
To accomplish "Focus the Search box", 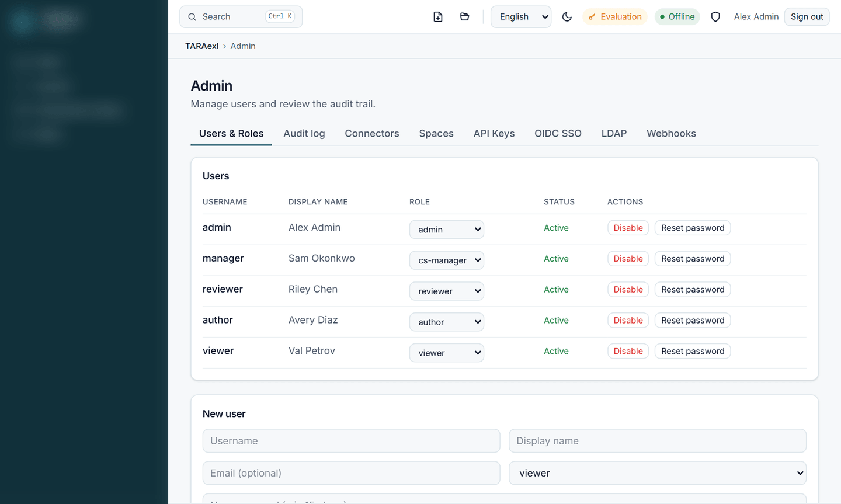I will point(241,17).
